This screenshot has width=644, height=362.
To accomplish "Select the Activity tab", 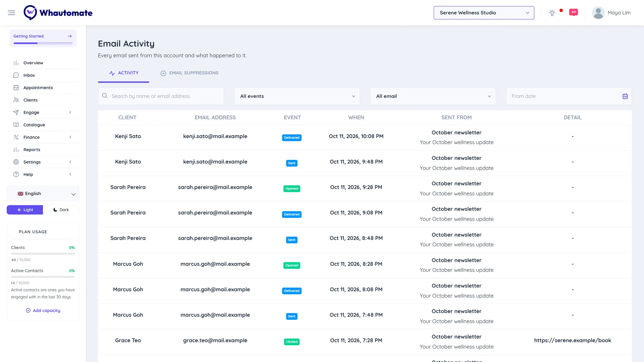I will point(123,73).
